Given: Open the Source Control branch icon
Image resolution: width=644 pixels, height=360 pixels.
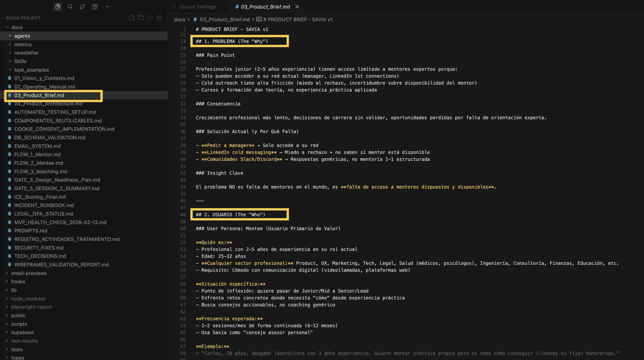Looking at the screenshot, I should click(x=83, y=7).
